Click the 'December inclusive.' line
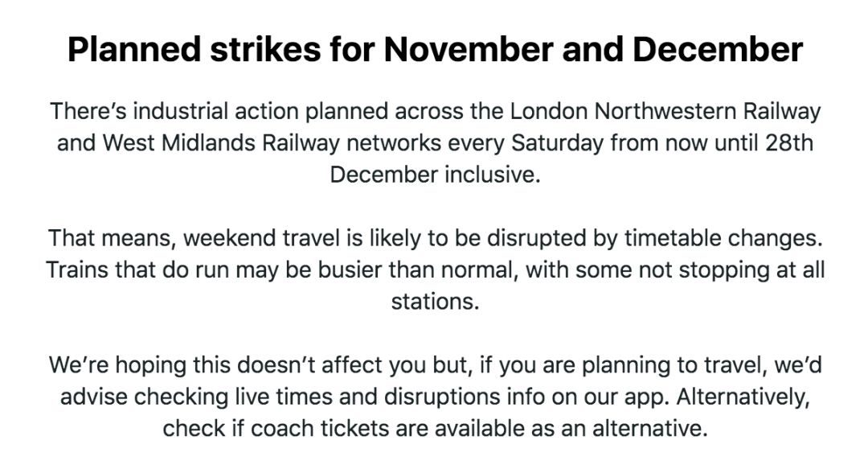 [435, 175]
